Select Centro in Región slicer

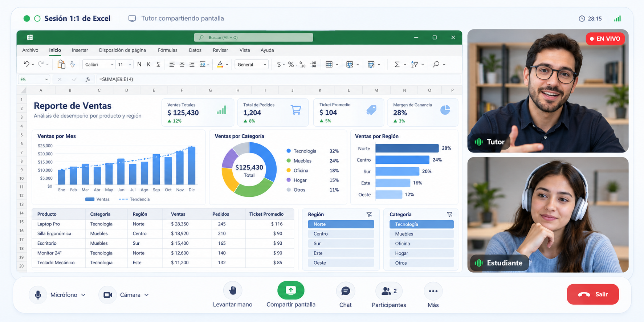tap(341, 234)
